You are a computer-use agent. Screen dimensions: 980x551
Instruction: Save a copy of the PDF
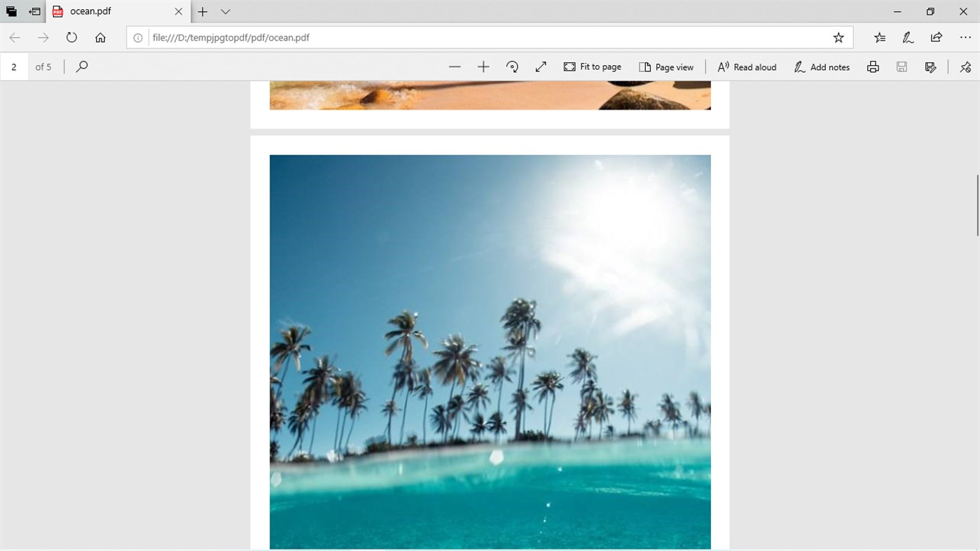point(902,66)
